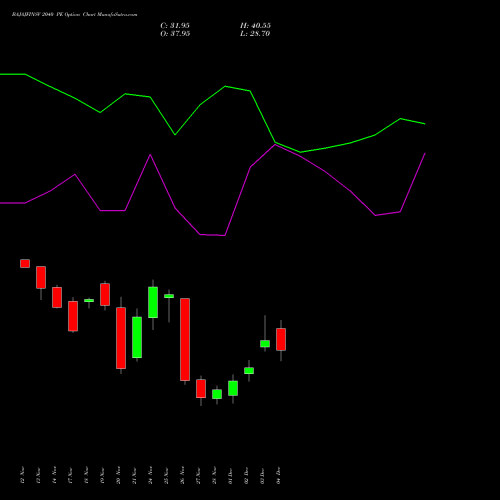The image size is (500, 500).
Task: Click the red candlestick for 14 Nov
Action: (57, 297)
